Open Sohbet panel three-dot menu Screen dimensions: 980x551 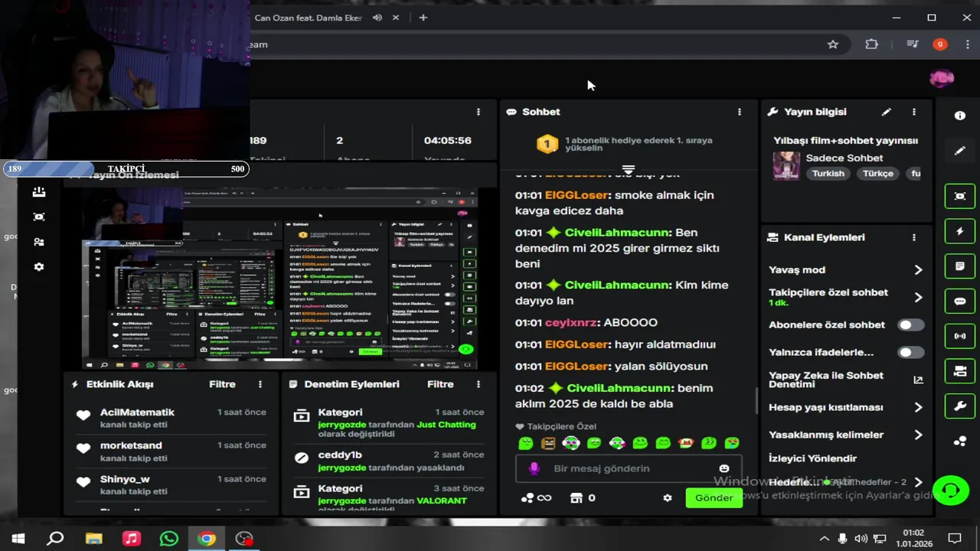point(740,112)
